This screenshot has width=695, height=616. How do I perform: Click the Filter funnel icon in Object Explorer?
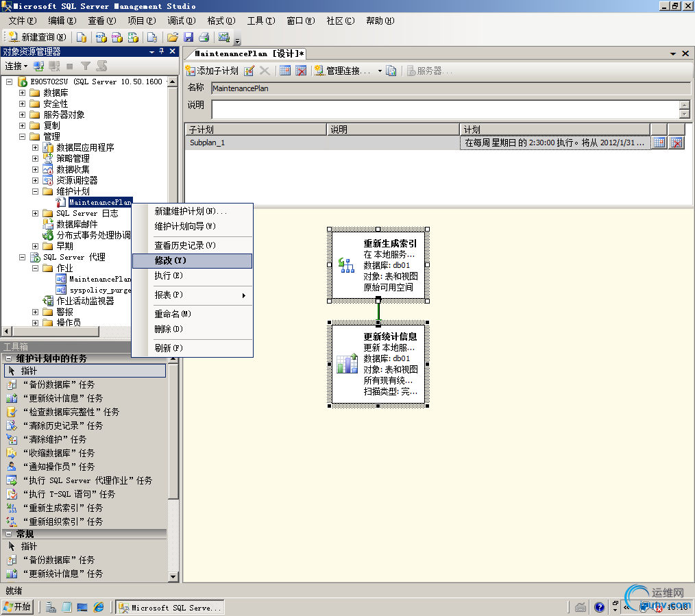pyautogui.click(x=86, y=66)
